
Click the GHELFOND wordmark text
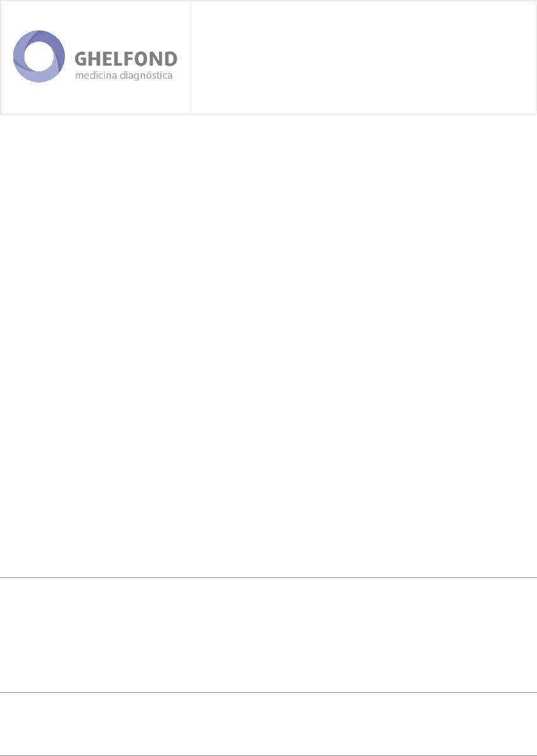click(126, 59)
